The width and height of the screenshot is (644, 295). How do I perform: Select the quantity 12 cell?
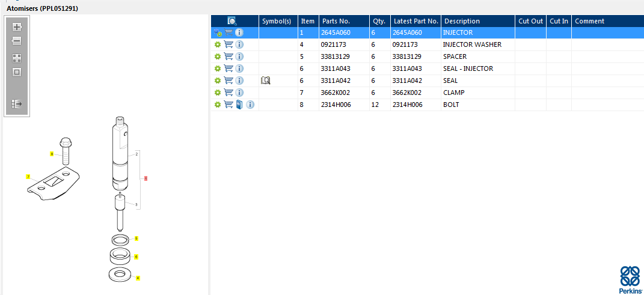click(x=380, y=105)
